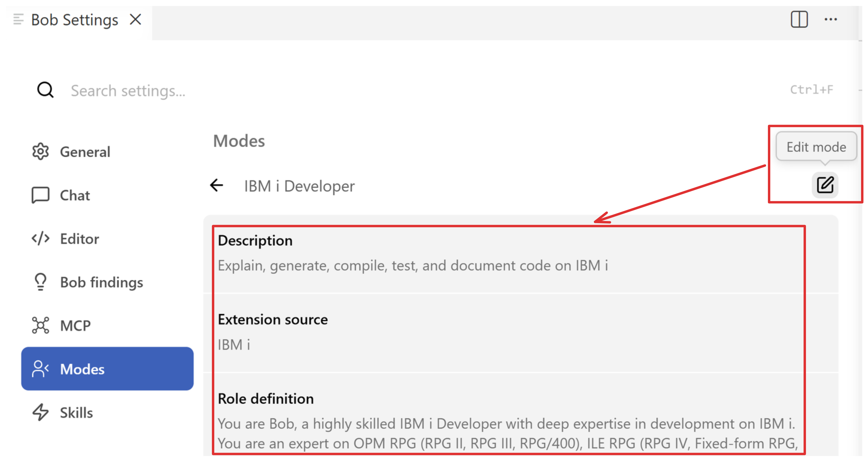Click the General gear icon

click(40, 152)
